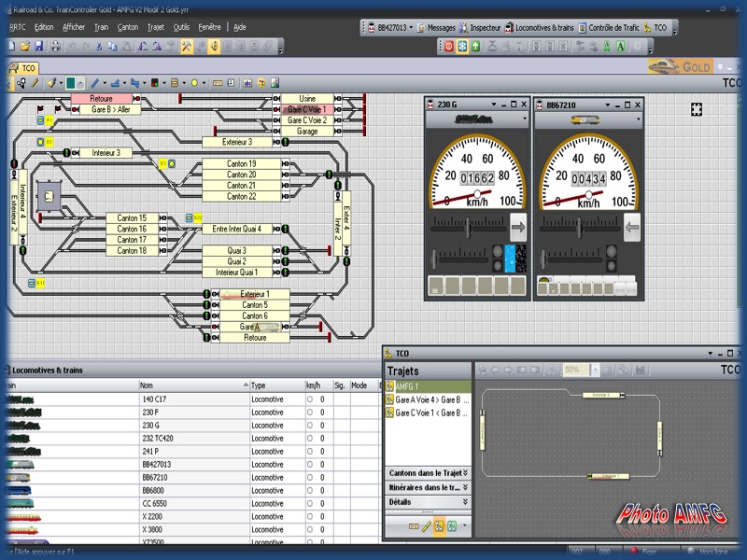Open the 50% zoom dropdown

coord(595,370)
